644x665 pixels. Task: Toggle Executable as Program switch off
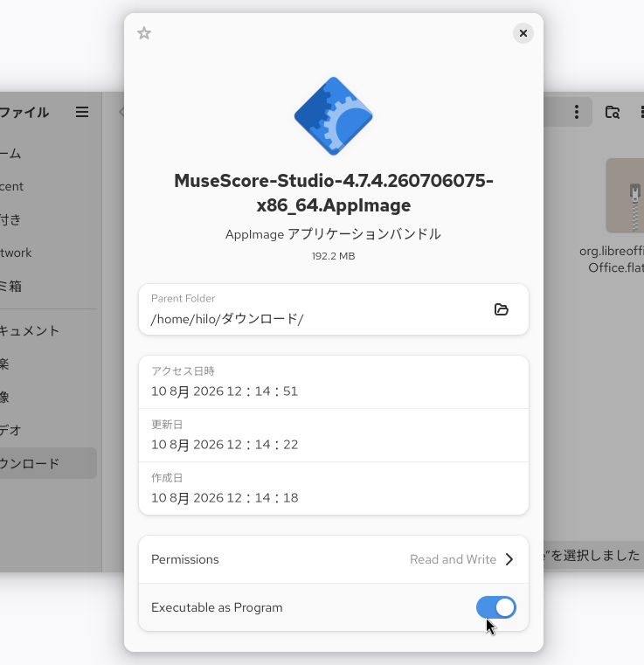[496, 607]
